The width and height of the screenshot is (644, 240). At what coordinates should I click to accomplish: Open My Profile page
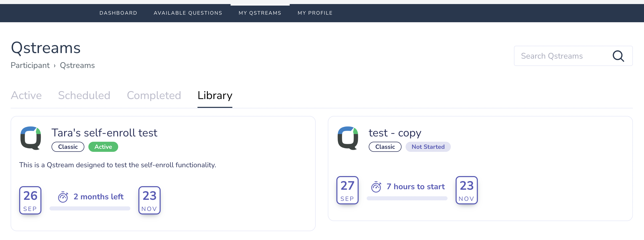pos(315,13)
